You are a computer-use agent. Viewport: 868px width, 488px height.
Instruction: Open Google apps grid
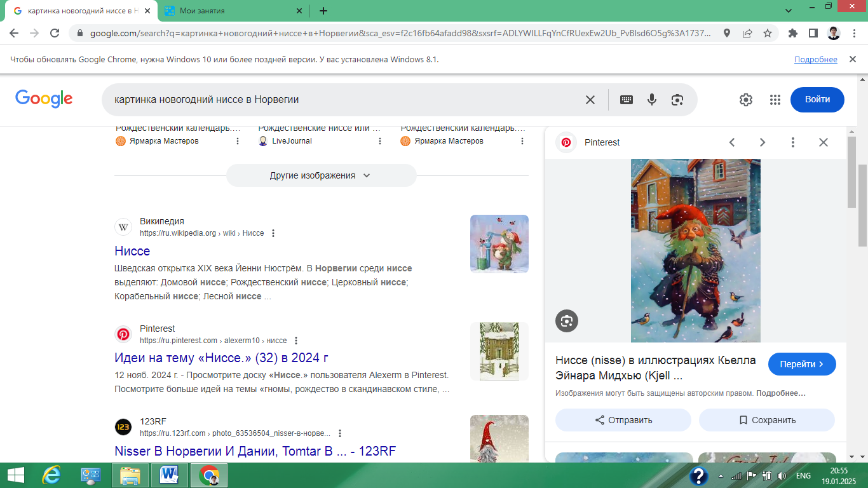(775, 100)
